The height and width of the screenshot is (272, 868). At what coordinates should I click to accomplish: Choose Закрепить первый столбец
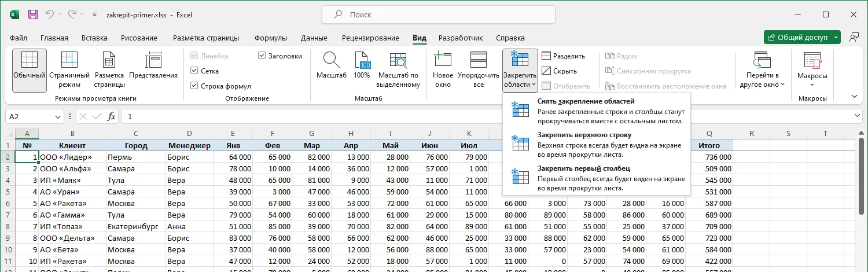click(597, 178)
